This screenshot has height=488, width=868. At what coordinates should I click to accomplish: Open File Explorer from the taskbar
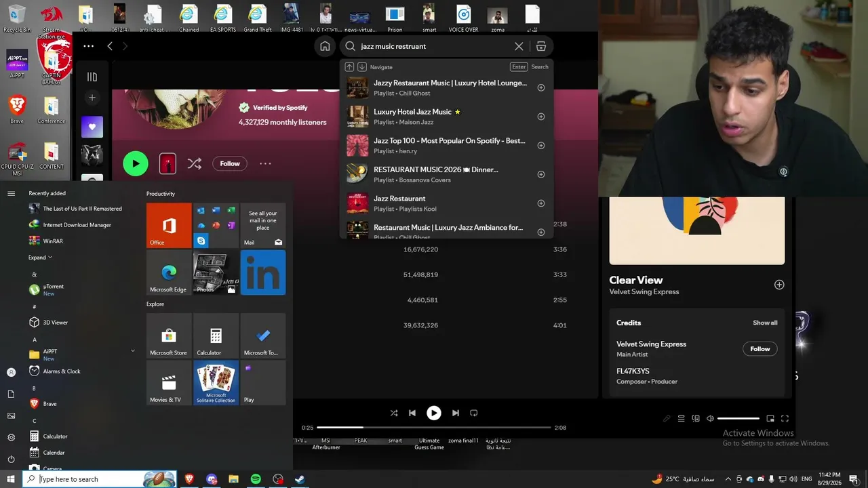(x=233, y=479)
